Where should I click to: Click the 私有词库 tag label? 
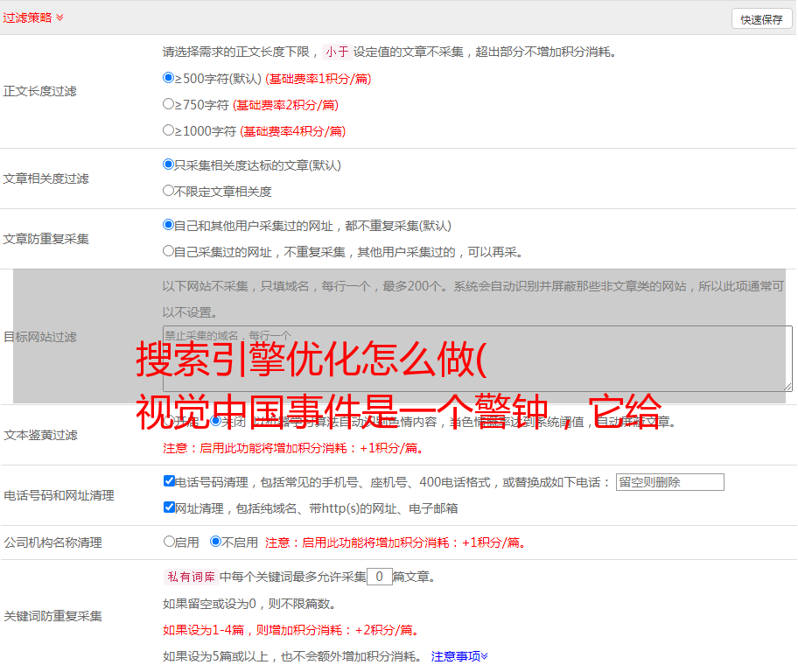point(189,577)
